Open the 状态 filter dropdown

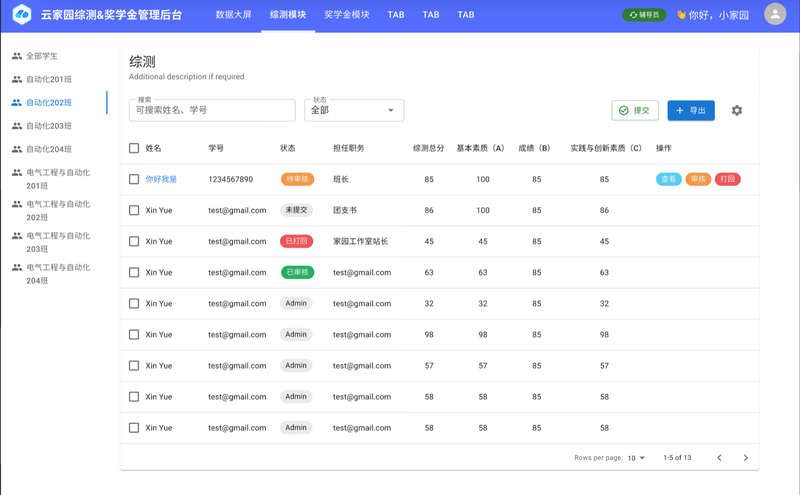[x=354, y=110]
